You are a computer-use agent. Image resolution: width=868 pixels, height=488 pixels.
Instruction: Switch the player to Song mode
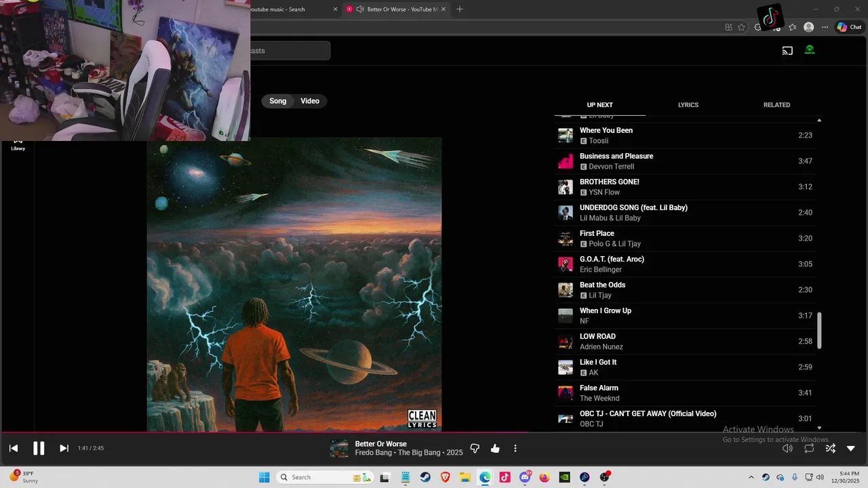coord(278,101)
